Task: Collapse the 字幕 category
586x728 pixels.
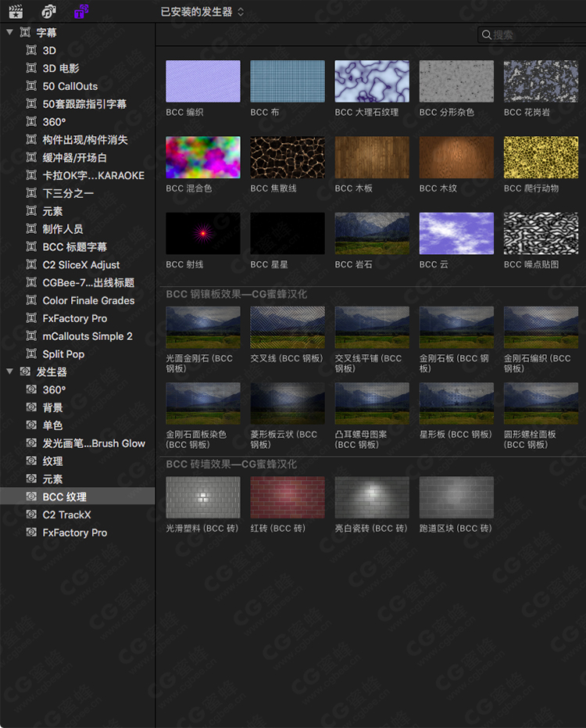Action: point(9,33)
